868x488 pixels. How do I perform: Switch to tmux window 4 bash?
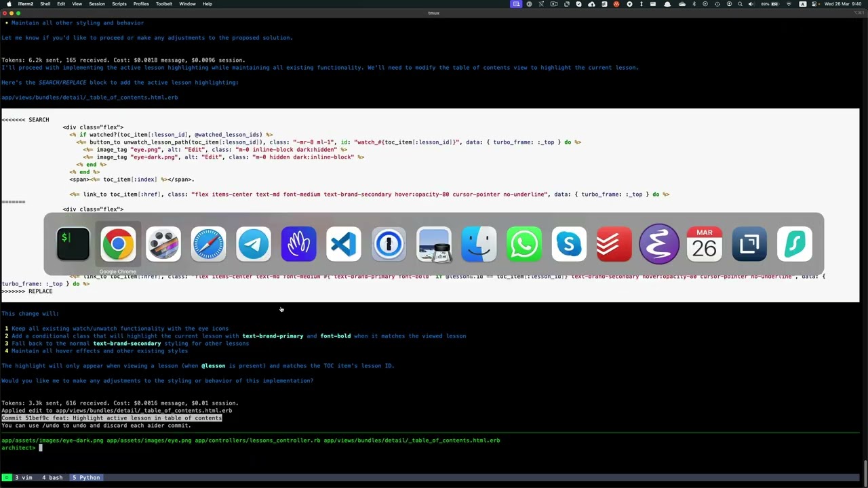point(52,478)
